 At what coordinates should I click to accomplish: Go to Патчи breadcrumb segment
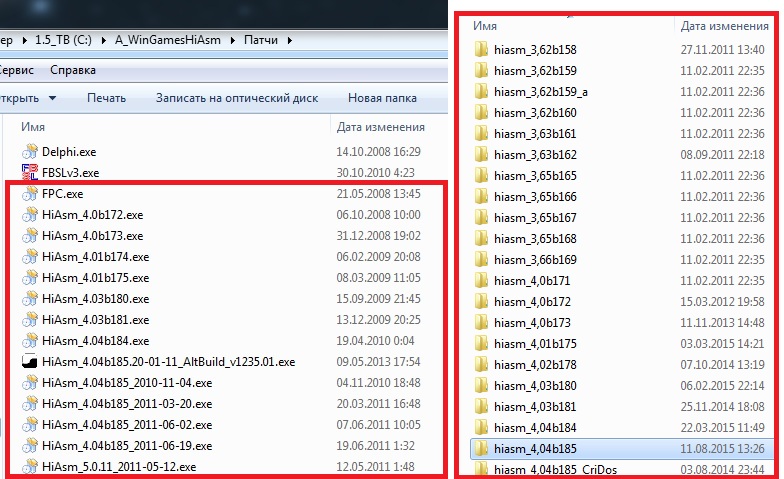260,40
